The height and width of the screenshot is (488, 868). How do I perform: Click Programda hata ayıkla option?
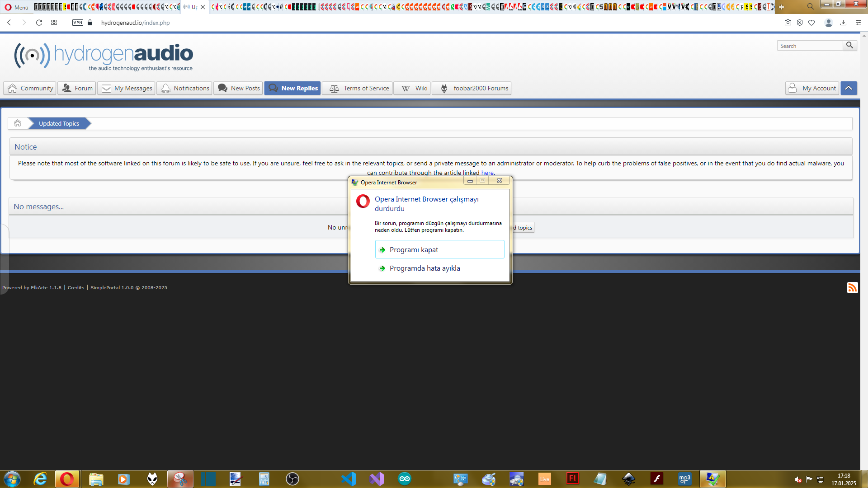[425, 267]
